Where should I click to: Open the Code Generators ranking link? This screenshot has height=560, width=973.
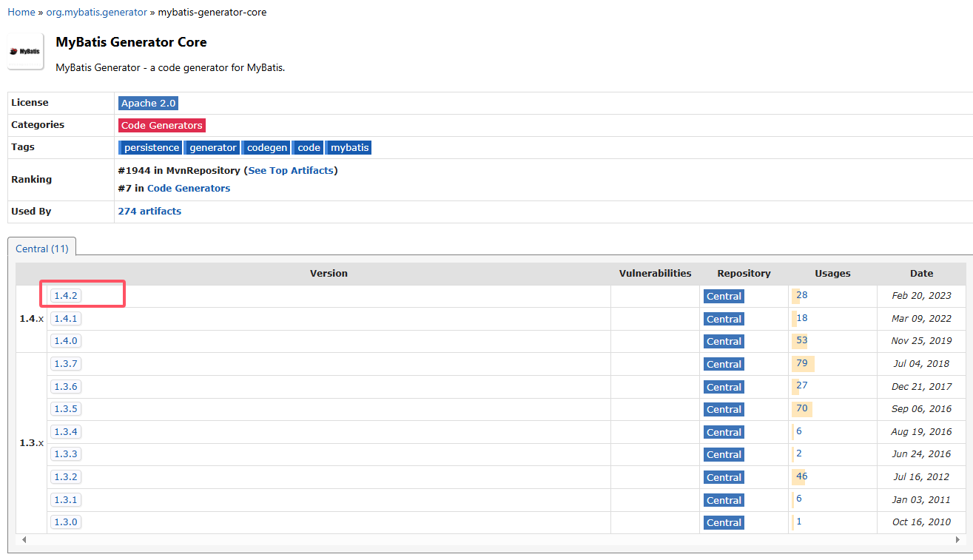tap(189, 188)
